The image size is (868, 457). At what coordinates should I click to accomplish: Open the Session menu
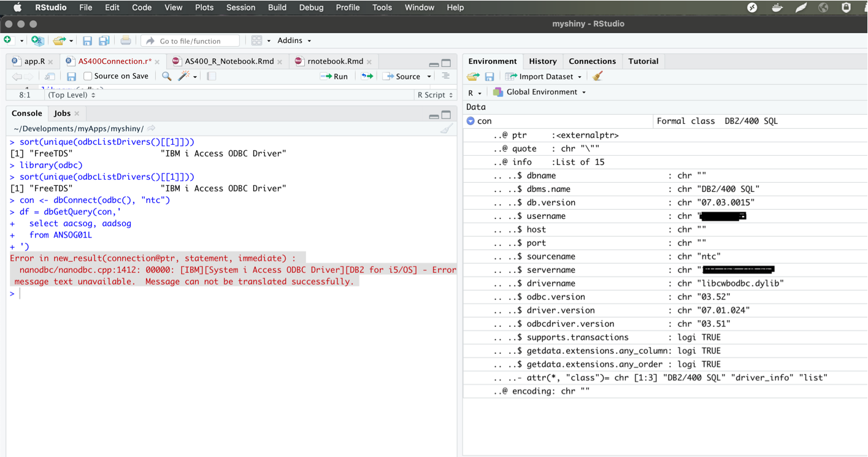(x=240, y=7)
